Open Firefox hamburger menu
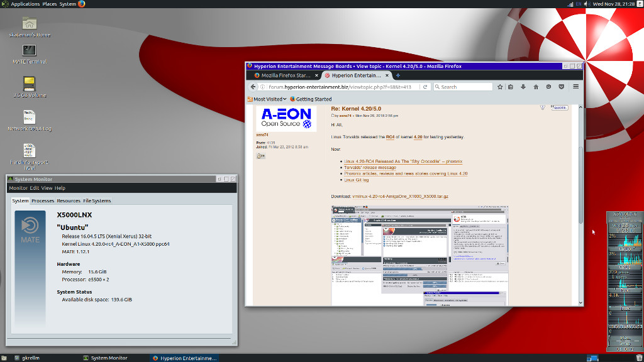Image resolution: width=644 pixels, height=362 pixels. [x=576, y=87]
